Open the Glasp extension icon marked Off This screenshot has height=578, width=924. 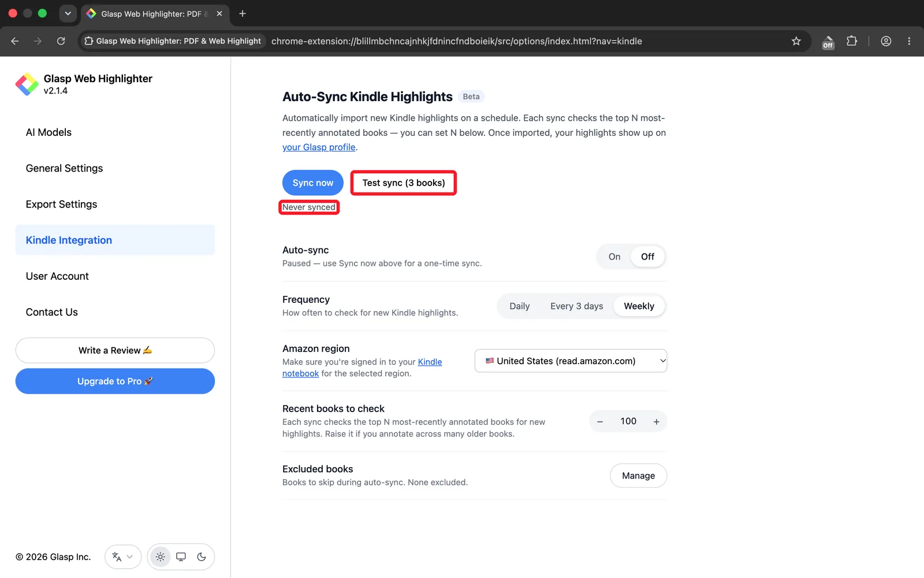828,42
